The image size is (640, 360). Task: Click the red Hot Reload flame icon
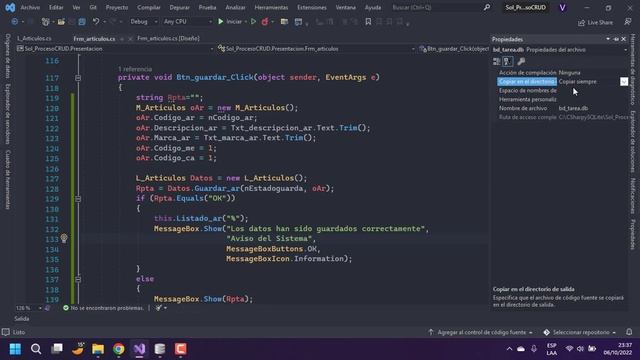pos(264,22)
